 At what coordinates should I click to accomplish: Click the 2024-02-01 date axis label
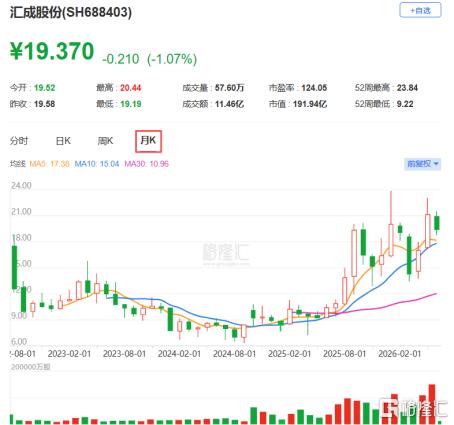[x=179, y=354]
